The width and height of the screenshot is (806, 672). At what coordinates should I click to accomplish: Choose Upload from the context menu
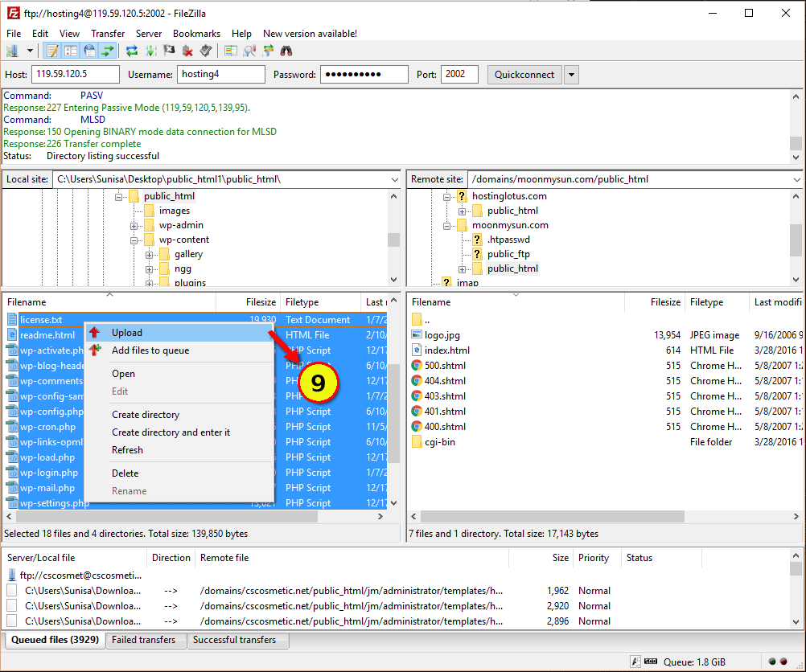coord(179,333)
